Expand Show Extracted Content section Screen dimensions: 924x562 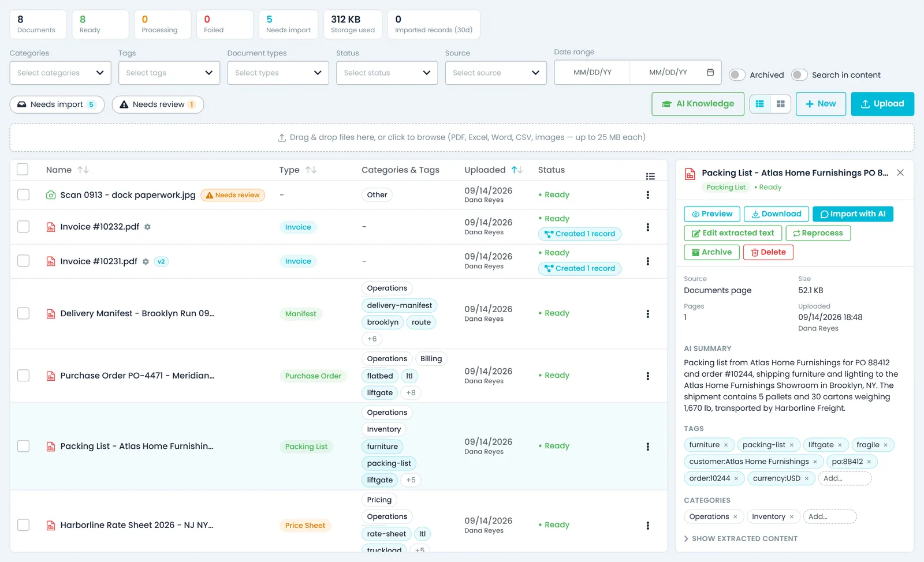pos(740,538)
